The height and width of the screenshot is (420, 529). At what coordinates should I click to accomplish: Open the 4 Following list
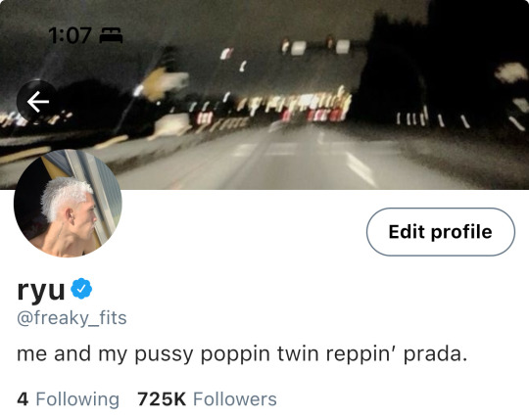(x=69, y=399)
